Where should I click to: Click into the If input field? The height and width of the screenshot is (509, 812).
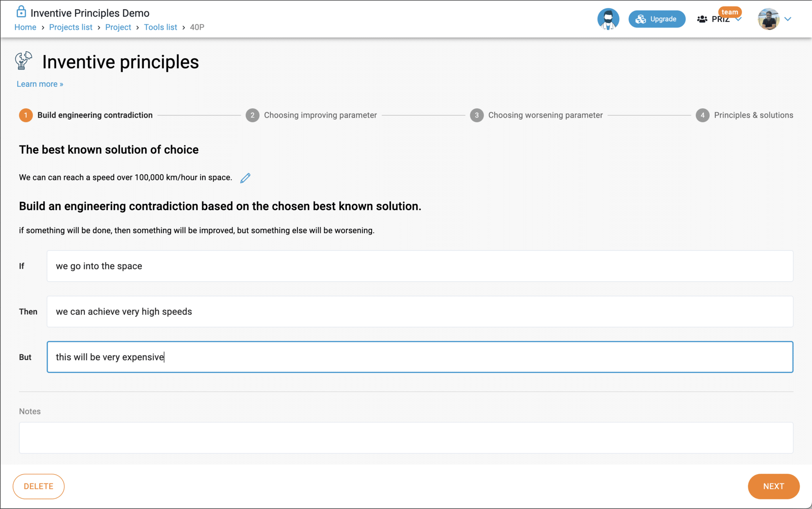click(419, 266)
